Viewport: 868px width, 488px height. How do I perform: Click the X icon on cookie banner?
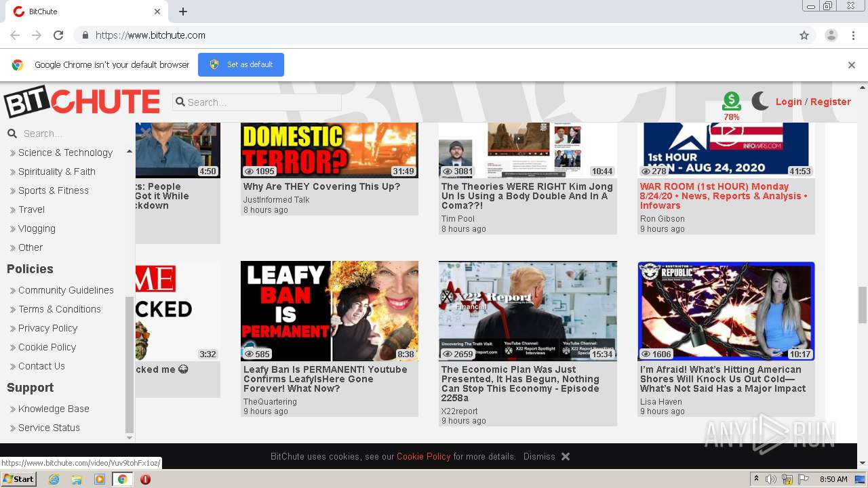pos(566,457)
